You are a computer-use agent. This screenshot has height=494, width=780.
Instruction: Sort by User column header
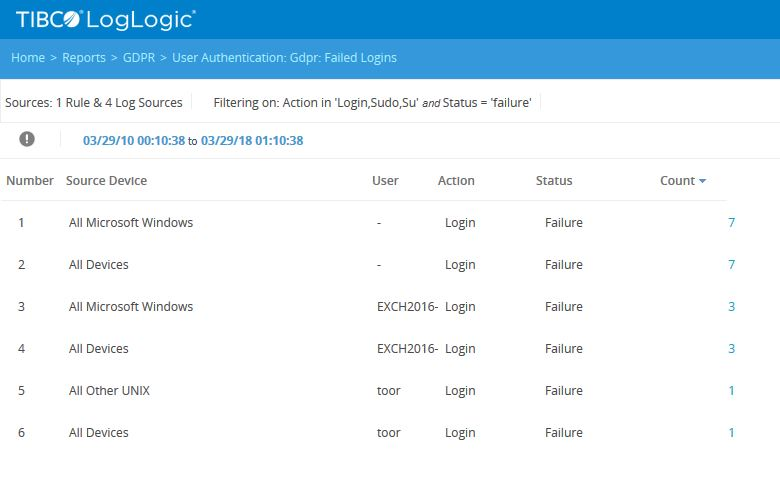[x=385, y=181]
